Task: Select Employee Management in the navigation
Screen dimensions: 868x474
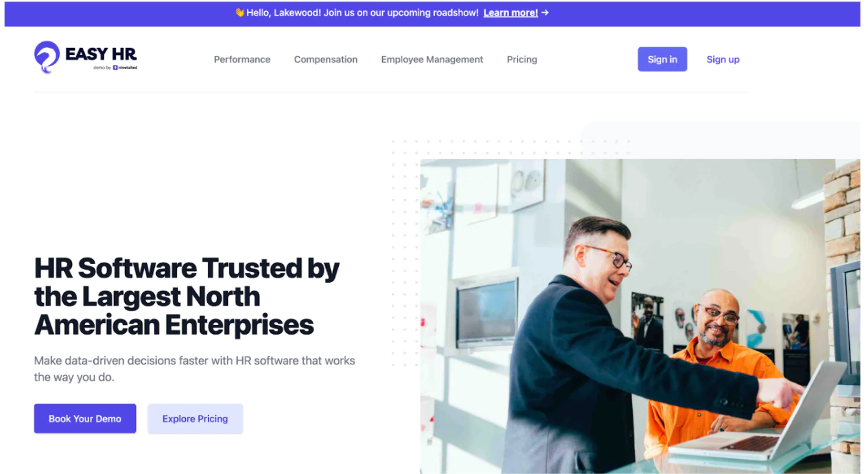Action: [432, 59]
